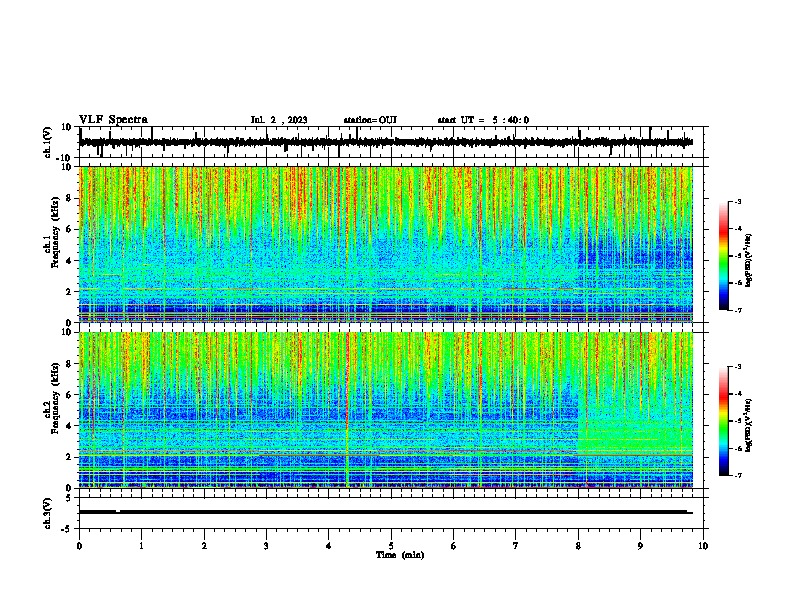Click the ch.1 waveform axis "-10" tick label
This screenshot has width=792, height=612.
click(x=65, y=158)
